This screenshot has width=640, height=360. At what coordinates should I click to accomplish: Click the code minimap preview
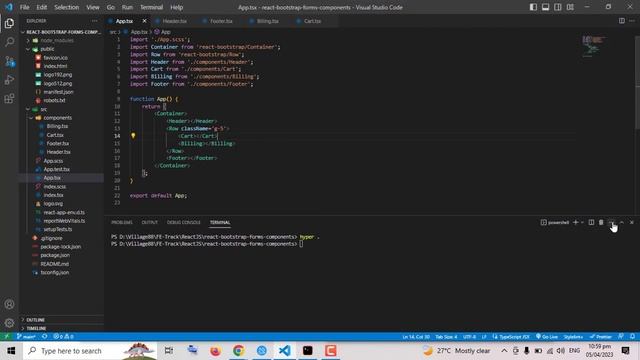click(x=593, y=46)
